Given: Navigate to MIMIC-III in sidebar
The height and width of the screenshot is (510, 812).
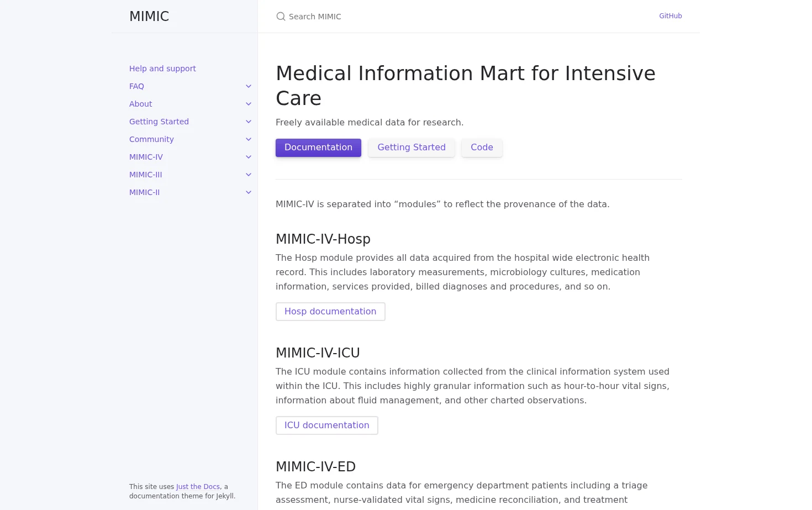Looking at the screenshot, I should tap(145, 175).
